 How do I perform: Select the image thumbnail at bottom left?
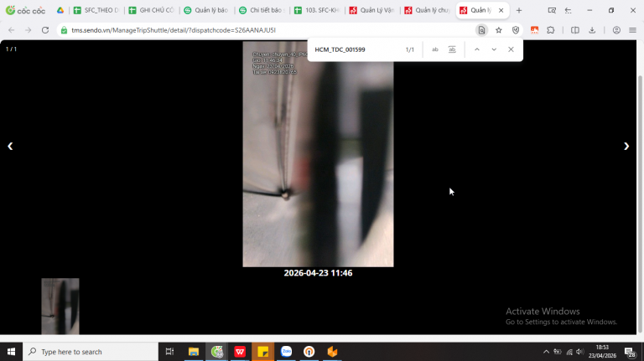pos(60,306)
